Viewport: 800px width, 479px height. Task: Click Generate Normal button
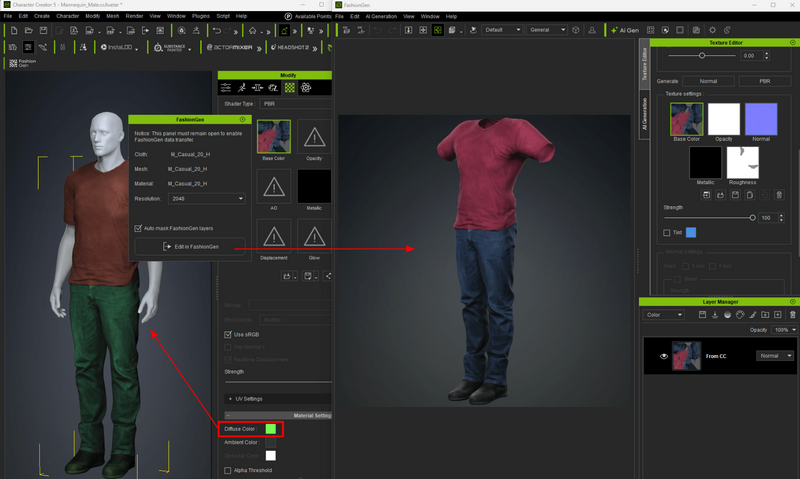tap(708, 81)
